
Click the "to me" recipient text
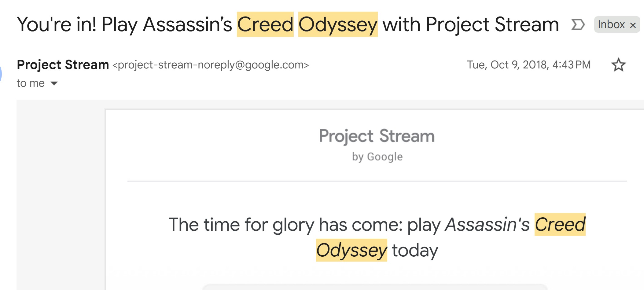[31, 83]
